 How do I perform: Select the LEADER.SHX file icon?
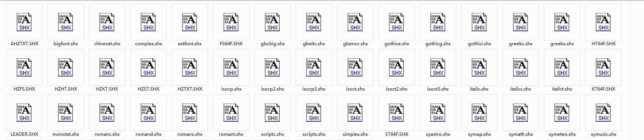coord(24,113)
